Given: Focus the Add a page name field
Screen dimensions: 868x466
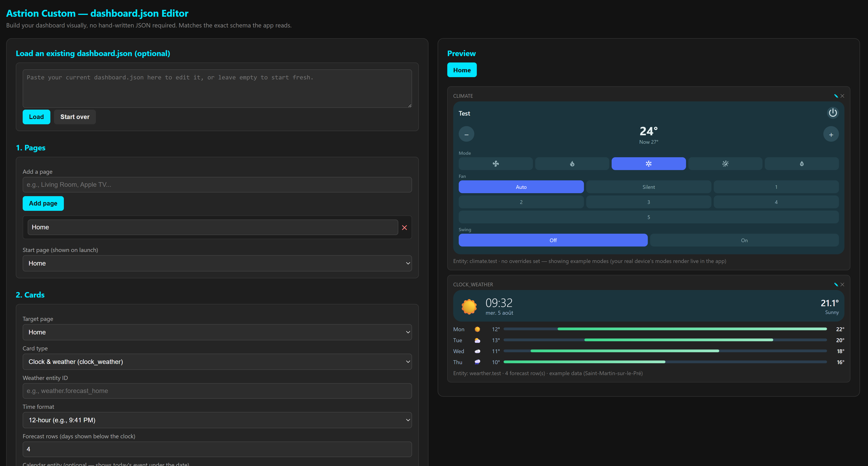Looking at the screenshot, I should point(217,185).
